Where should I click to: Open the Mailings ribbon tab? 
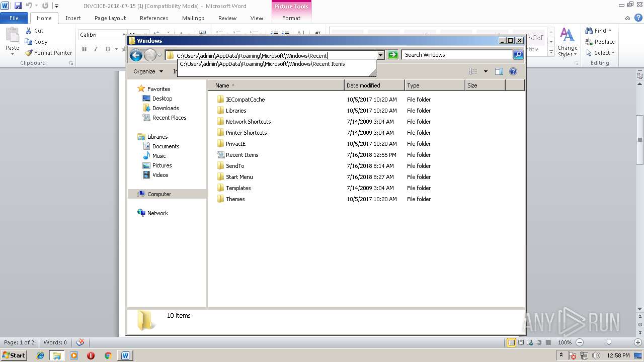(x=193, y=18)
